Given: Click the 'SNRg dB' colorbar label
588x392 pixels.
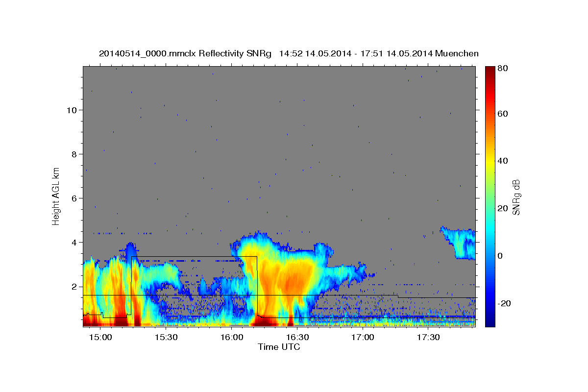Looking at the screenshot, I should click(516, 197).
